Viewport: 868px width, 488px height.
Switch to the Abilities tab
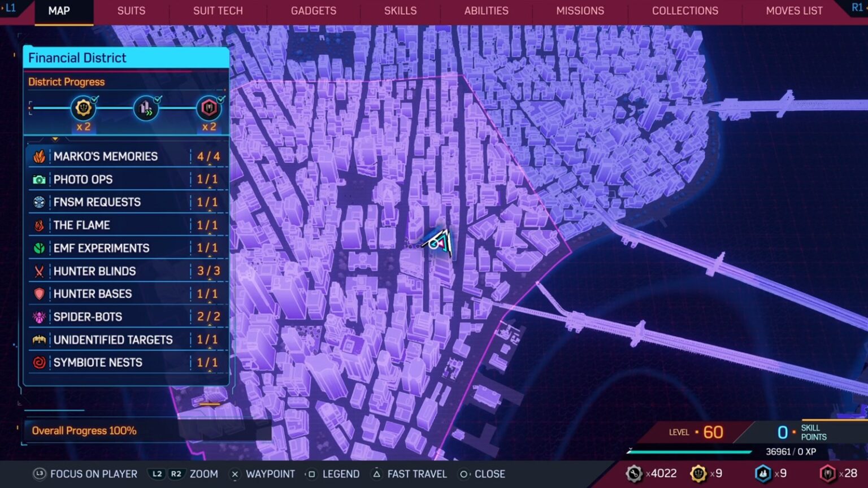tap(487, 11)
